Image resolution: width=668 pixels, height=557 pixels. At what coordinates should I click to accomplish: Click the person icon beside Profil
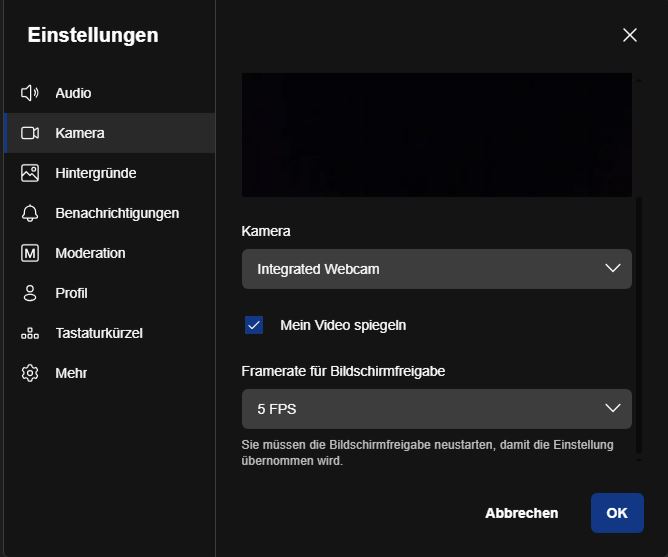30,293
